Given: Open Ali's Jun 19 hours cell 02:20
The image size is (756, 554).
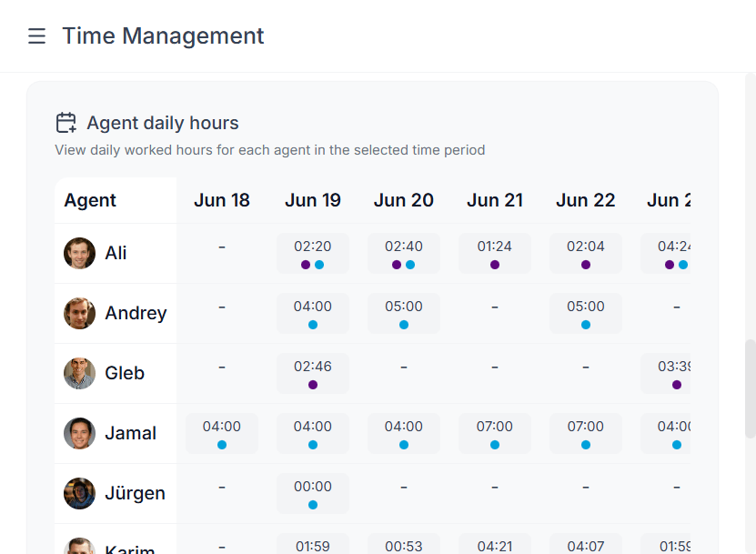Looking at the screenshot, I should 313,253.
